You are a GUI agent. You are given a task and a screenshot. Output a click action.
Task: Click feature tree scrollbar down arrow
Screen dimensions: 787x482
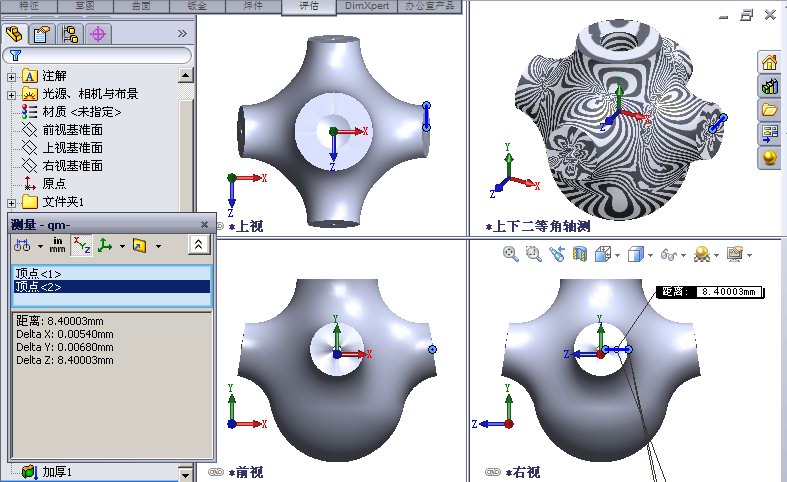(185, 474)
